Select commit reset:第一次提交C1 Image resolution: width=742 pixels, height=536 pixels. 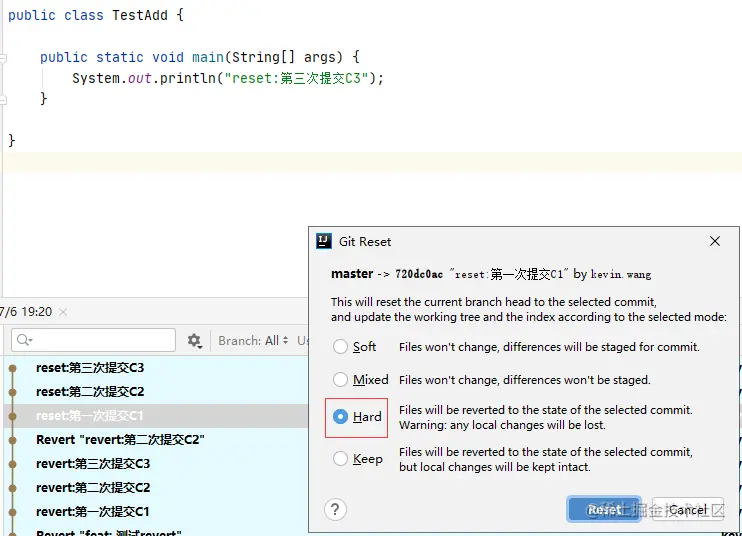(156, 416)
